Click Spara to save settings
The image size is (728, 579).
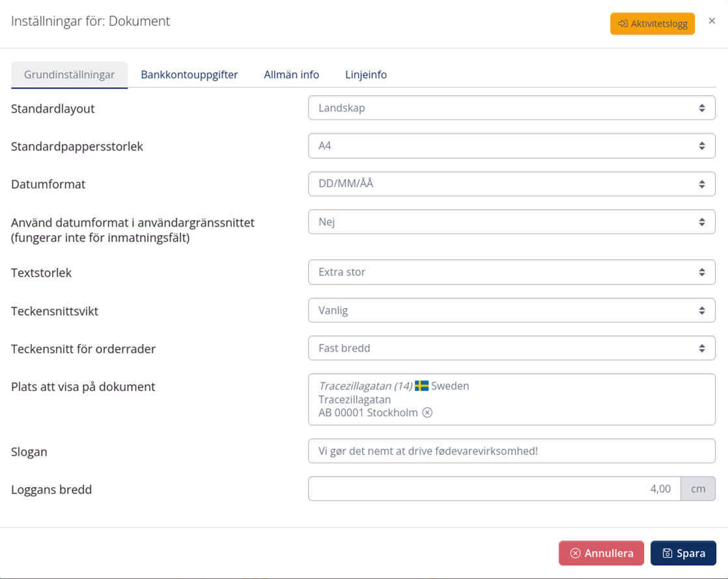pos(683,553)
